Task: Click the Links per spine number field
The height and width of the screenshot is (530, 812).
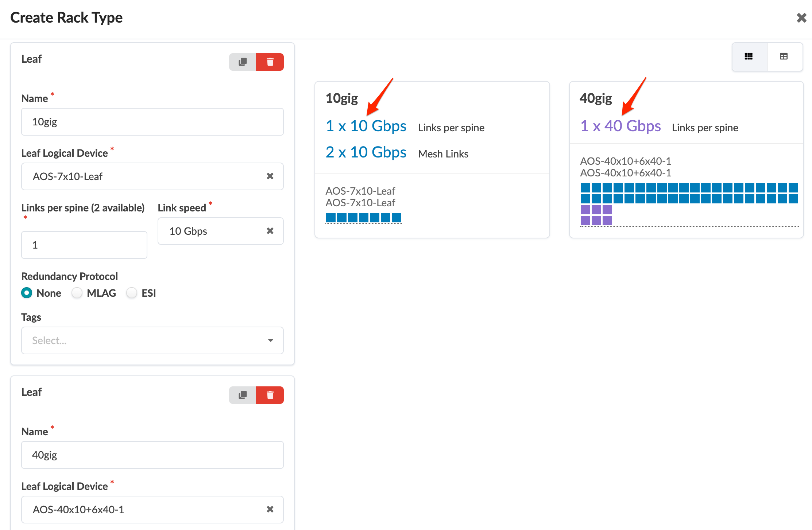Action: click(x=84, y=245)
